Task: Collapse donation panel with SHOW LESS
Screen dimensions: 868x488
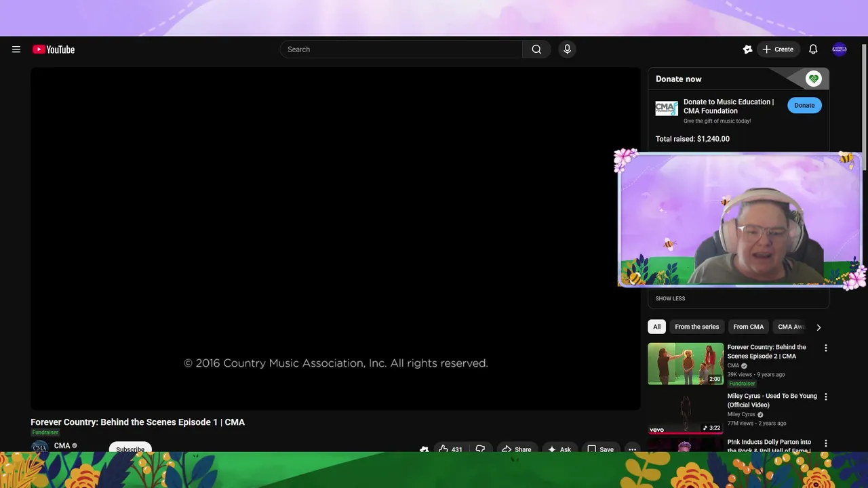Action: pos(670,299)
